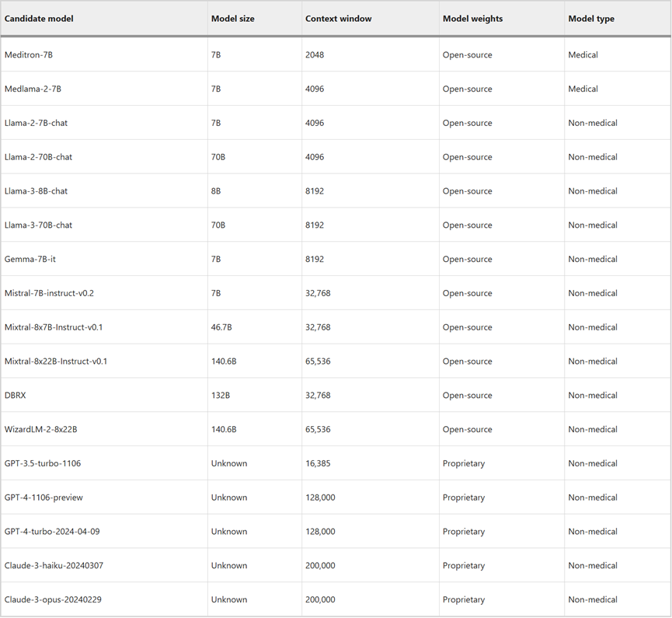The image size is (672, 618).
Task: Click 70B in Llama-2-70B-chat row
Action: pos(218,157)
